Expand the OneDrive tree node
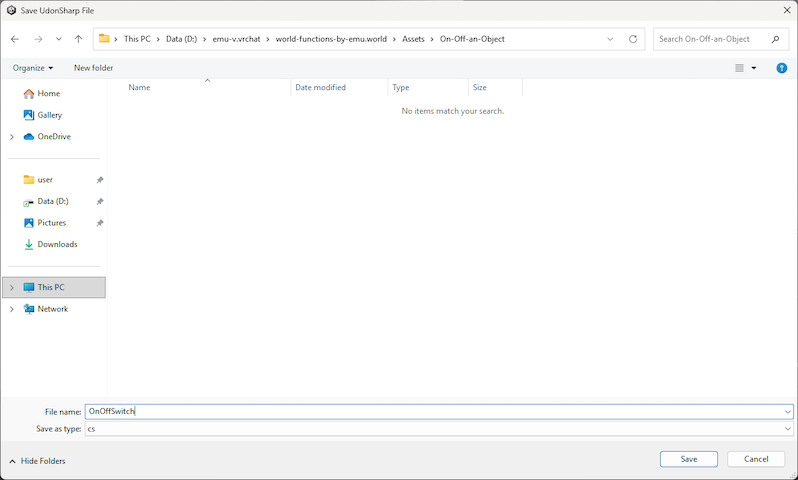 click(11, 137)
